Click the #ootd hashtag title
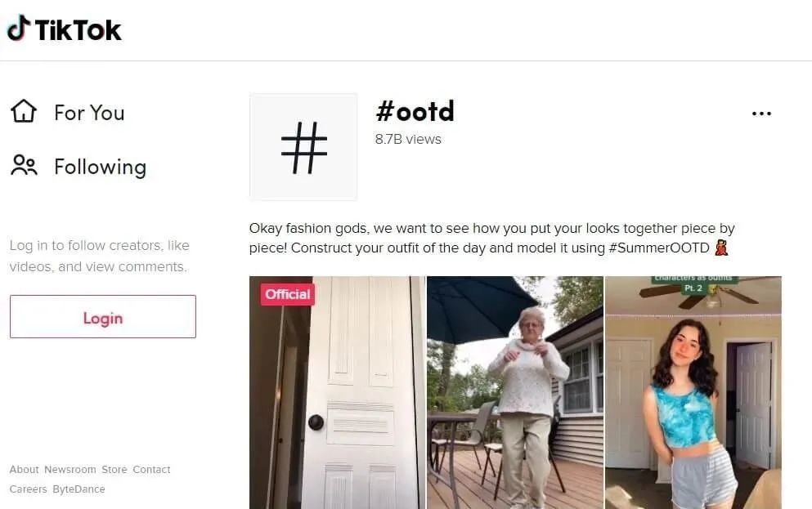Image resolution: width=812 pixels, height=509 pixels. [415, 111]
